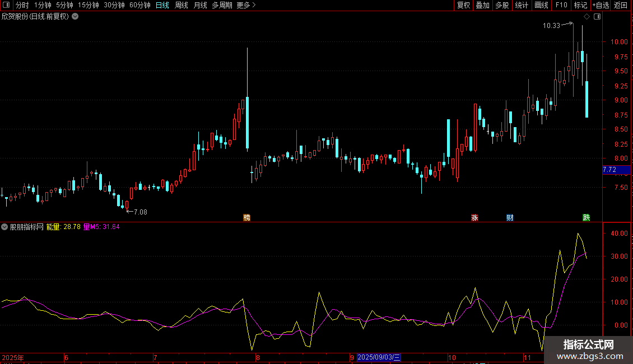Click the 跌 event marker on chart

click(587, 217)
